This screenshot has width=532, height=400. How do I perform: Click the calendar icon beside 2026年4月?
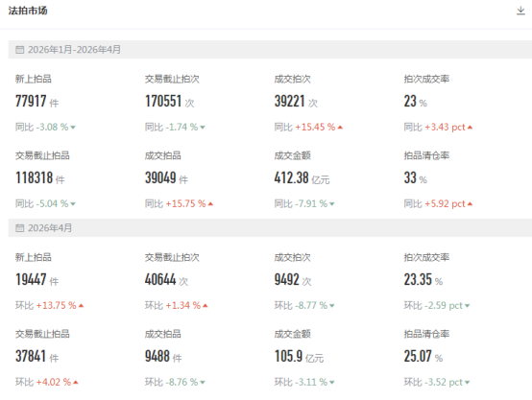[19, 228]
